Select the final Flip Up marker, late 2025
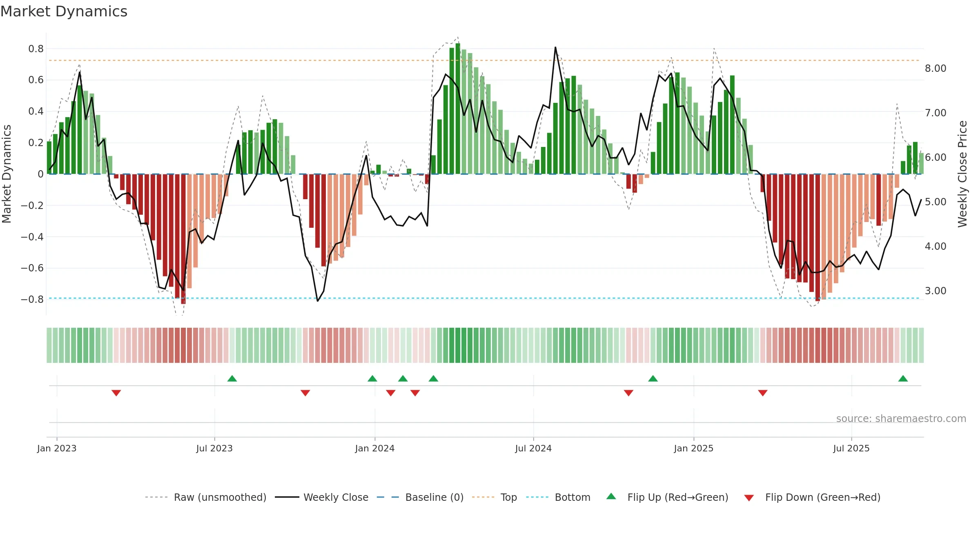 pyautogui.click(x=903, y=378)
